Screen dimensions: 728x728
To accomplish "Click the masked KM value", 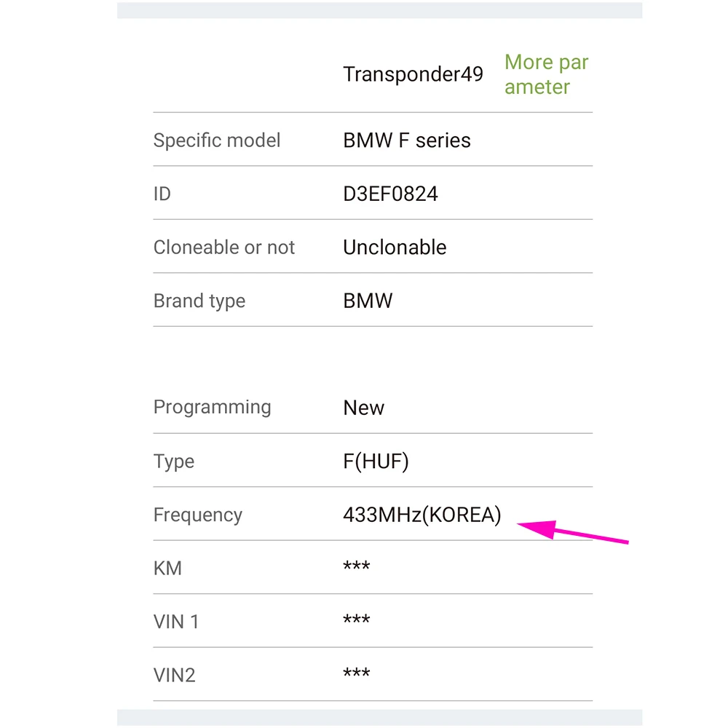I will pos(356,567).
